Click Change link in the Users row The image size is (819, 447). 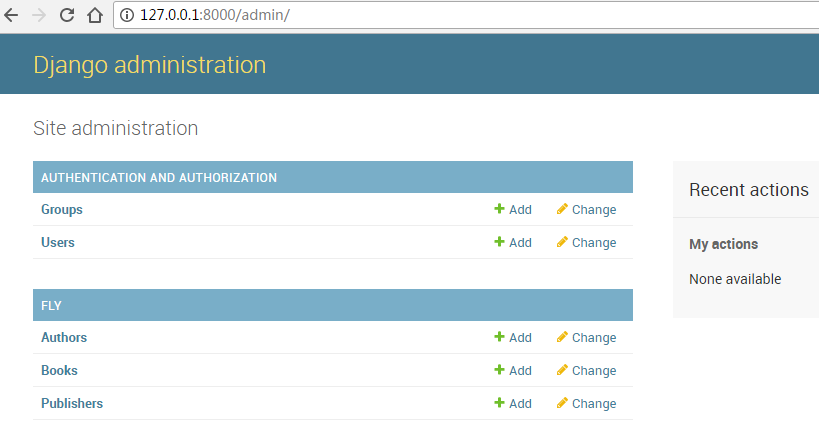pos(594,242)
